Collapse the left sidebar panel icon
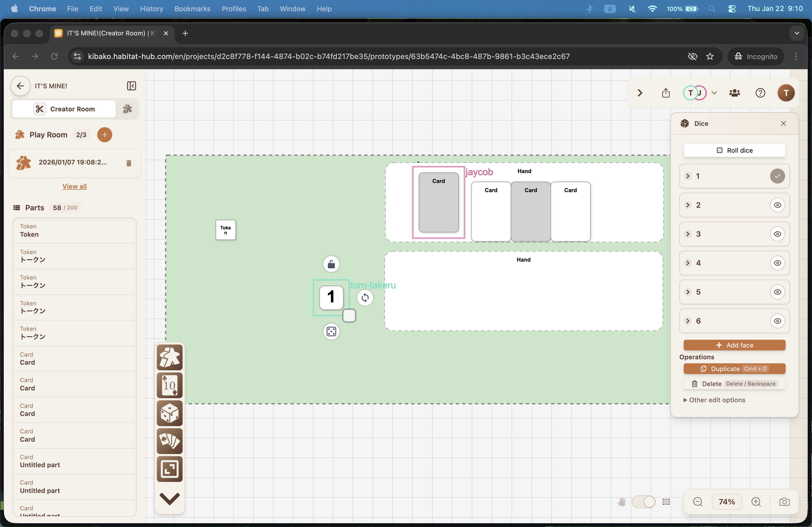This screenshot has height=527, width=812. coord(131,86)
